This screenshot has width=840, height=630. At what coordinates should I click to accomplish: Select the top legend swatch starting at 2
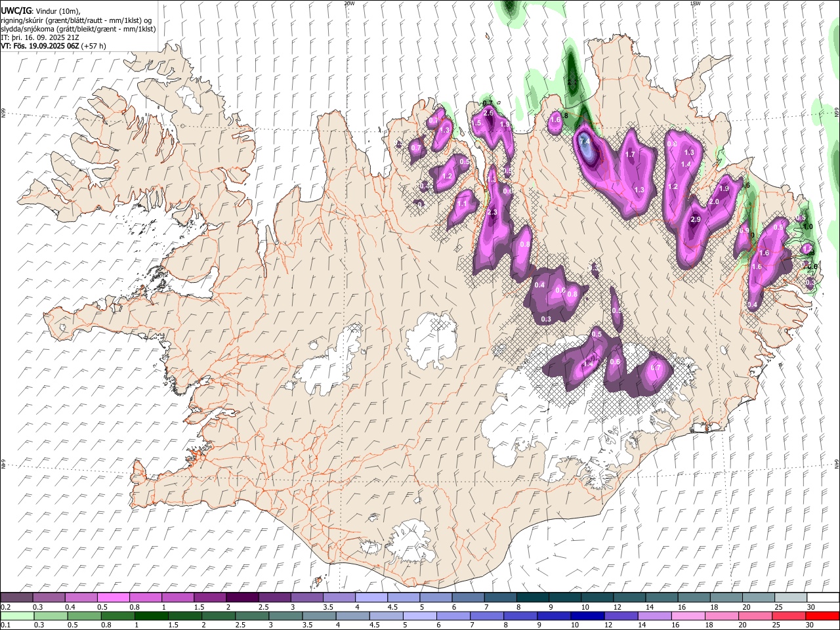click(243, 598)
